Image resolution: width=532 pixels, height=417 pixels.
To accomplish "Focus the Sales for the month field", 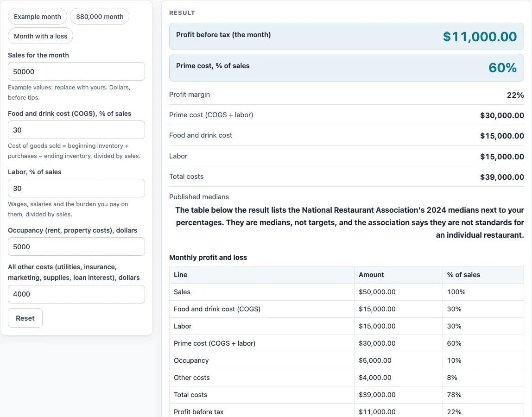I will [76, 72].
